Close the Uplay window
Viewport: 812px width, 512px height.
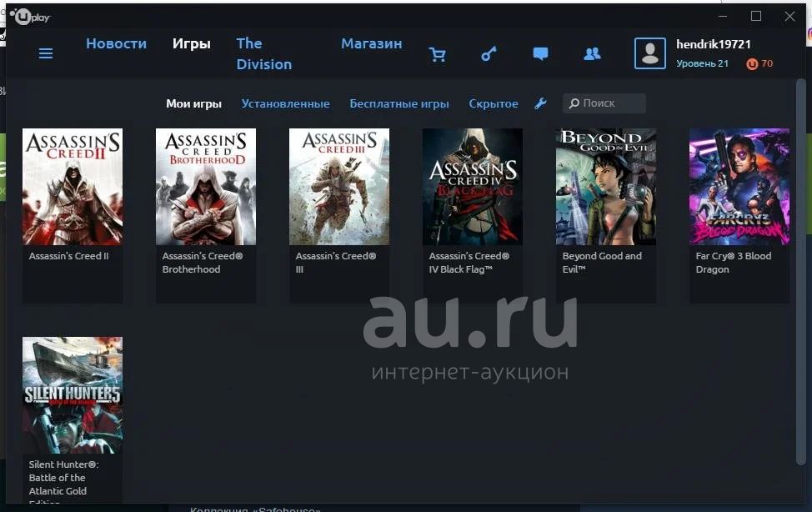789,17
